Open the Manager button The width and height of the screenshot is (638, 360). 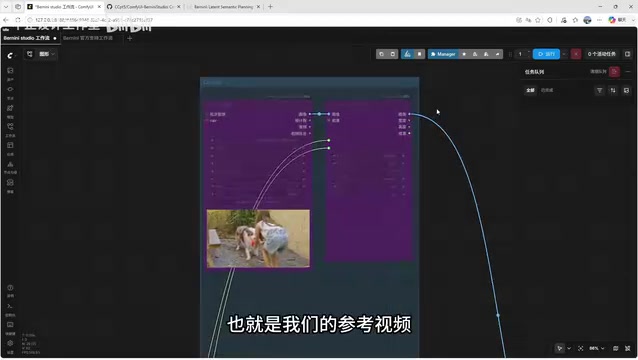point(443,54)
